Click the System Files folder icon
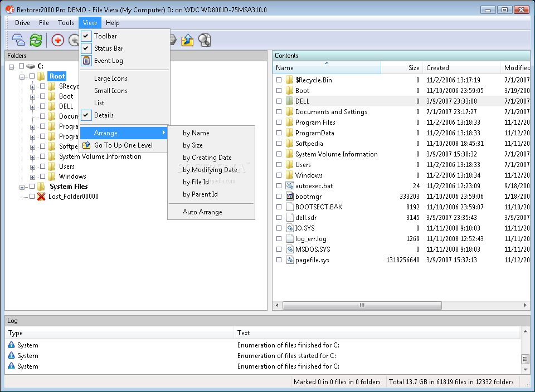This screenshot has width=535, height=392. (x=41, y=186)
